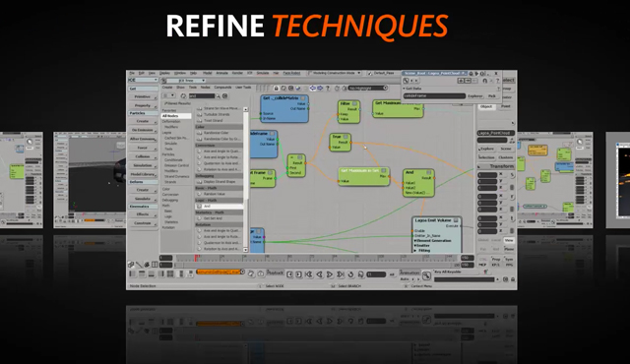Click the search icon next to node filter field

218,95
